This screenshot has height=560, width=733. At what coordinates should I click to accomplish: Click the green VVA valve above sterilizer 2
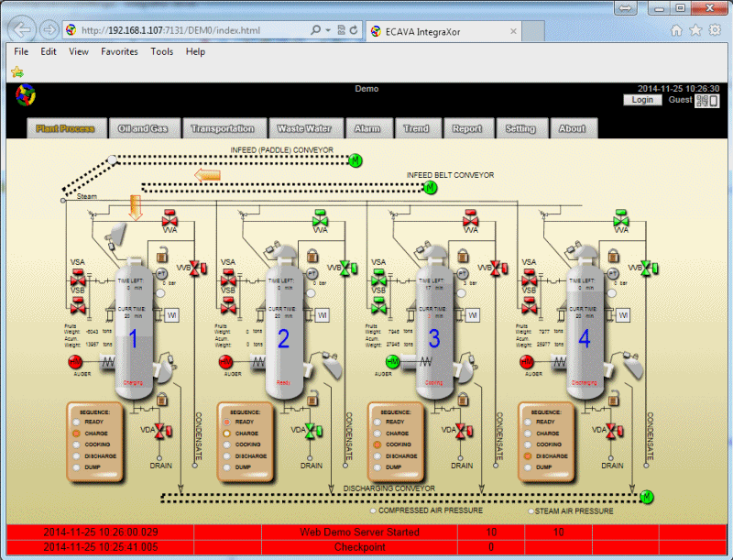click(x=322, y=219)
